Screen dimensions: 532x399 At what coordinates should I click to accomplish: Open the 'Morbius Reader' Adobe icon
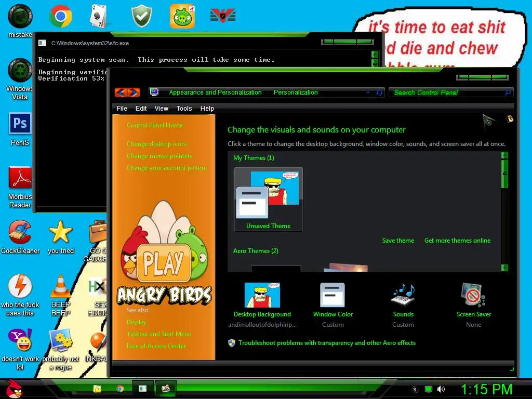20,187
